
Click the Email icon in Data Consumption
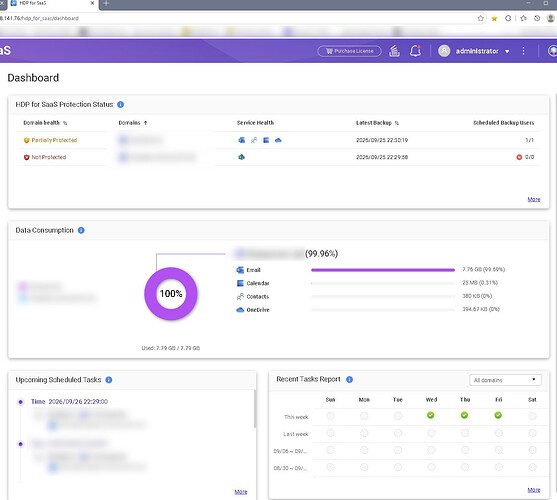(240, 270)
